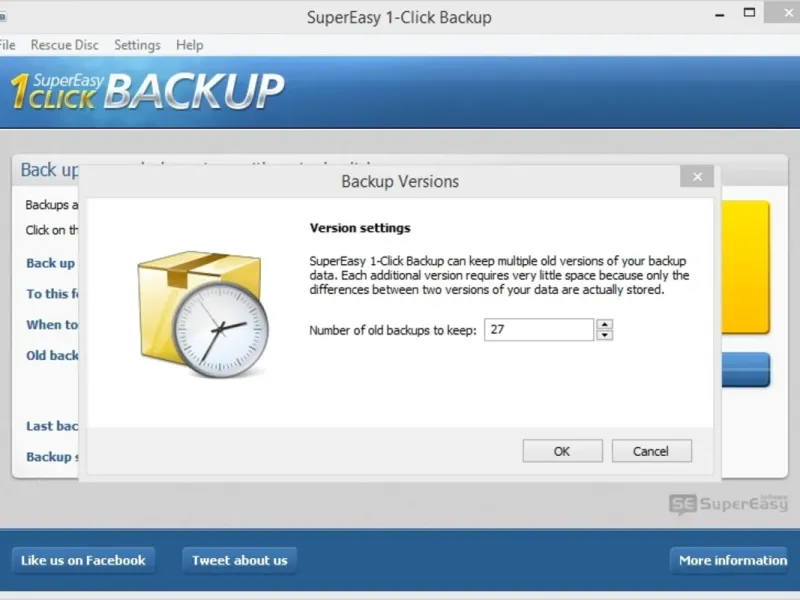Increase number of old backups to keep
This screenshot has width=800, height=600.
(x=604, y=324)
